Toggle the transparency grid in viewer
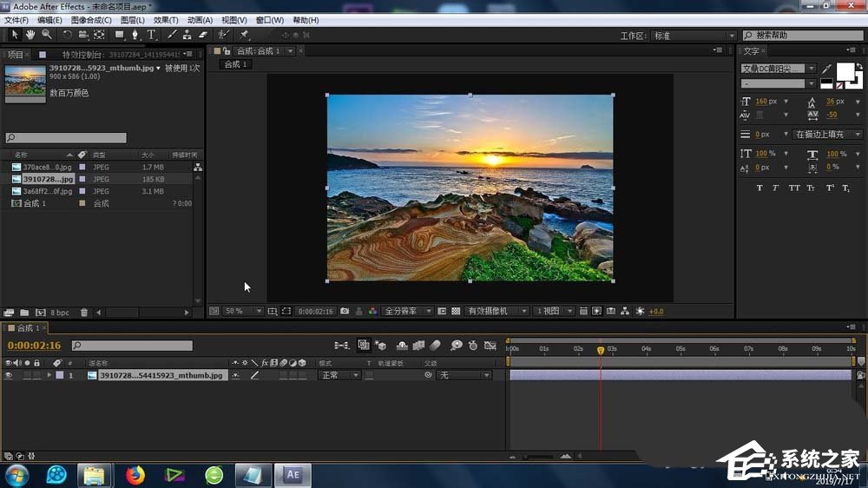This screenshot has height=488, width=868. tap(456, 311)
